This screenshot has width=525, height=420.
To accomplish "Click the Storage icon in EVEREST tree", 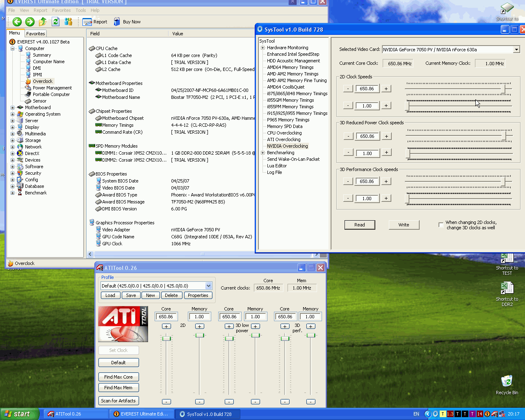I will [x=20, y=140].
